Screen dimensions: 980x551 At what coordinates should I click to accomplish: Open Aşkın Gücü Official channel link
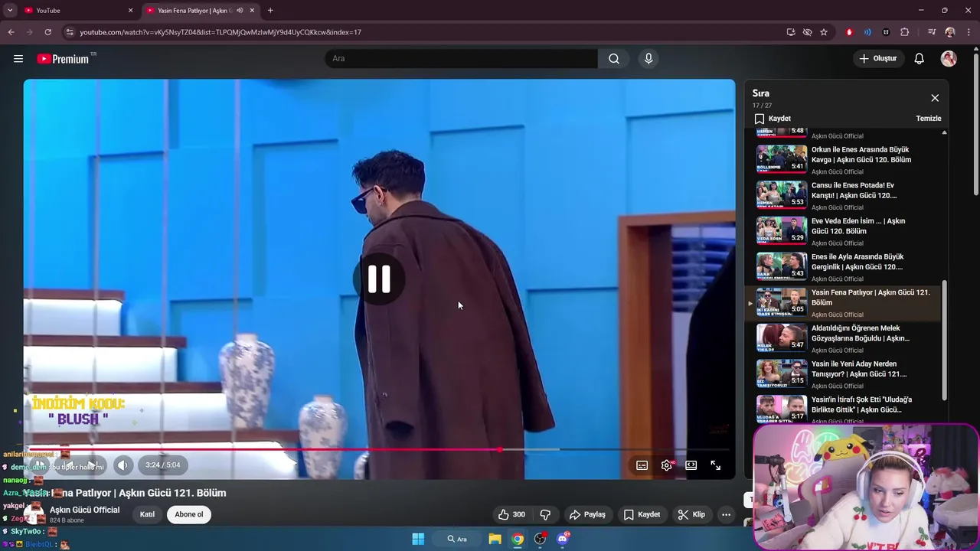[84, 510]
